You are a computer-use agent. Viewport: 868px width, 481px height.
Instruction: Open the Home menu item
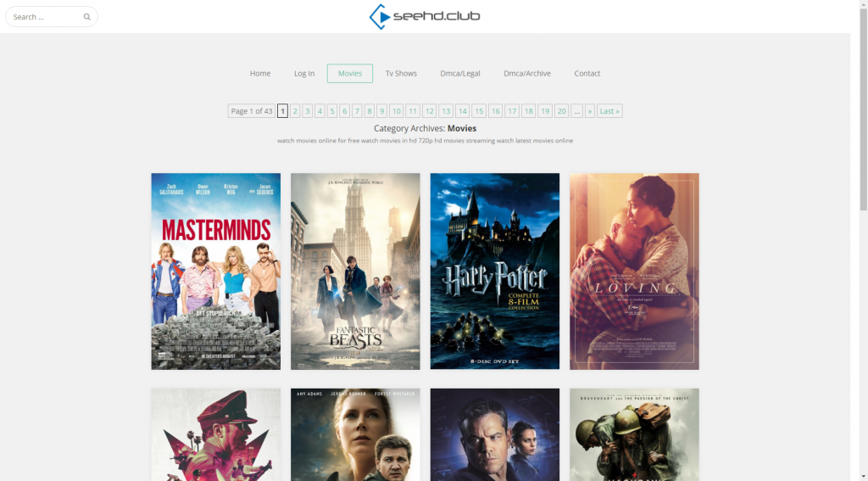[x=260, y=73]
